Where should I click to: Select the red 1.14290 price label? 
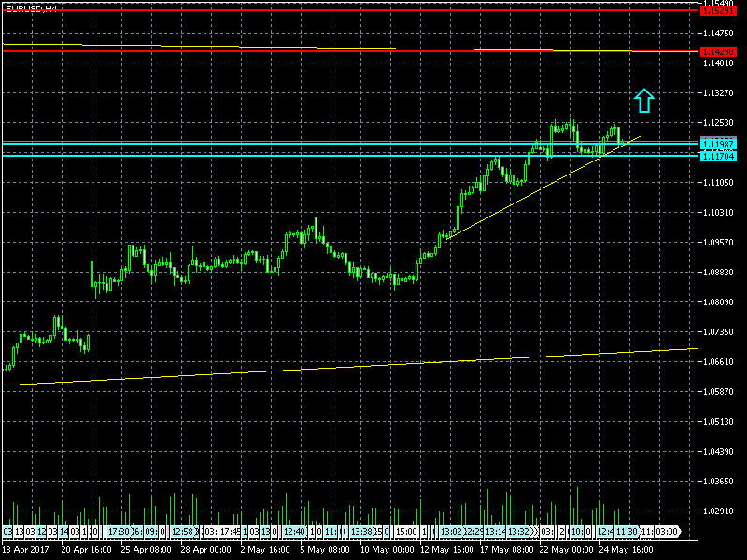tap(718, 51)
